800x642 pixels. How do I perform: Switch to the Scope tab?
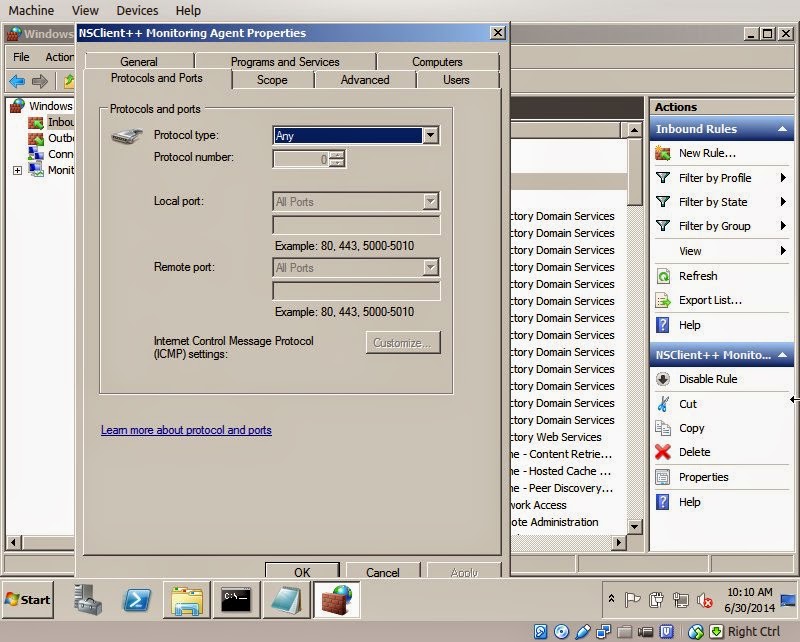[x=272, y=80]
